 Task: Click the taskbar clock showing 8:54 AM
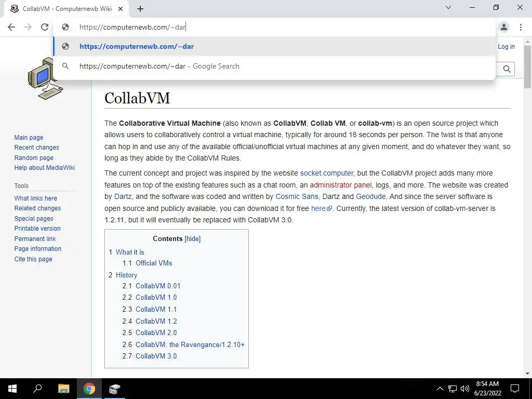point(487,389)
